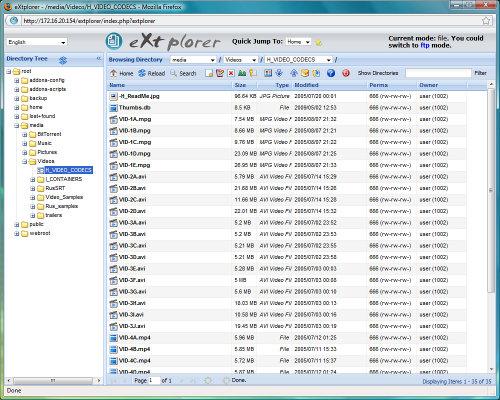Open the H_VIDEO_CODECS directory dropdown

[x=298, y=60]
